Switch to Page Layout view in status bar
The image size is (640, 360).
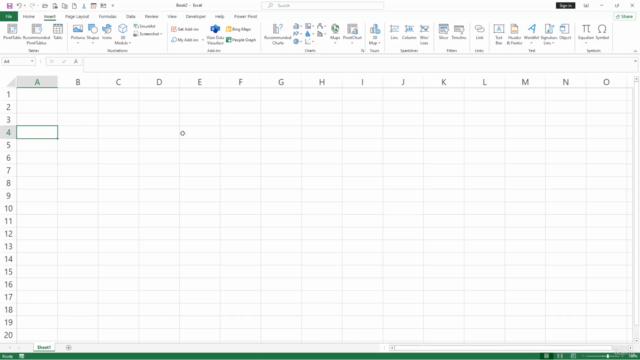pyautogui.click(x=560, y=356)
